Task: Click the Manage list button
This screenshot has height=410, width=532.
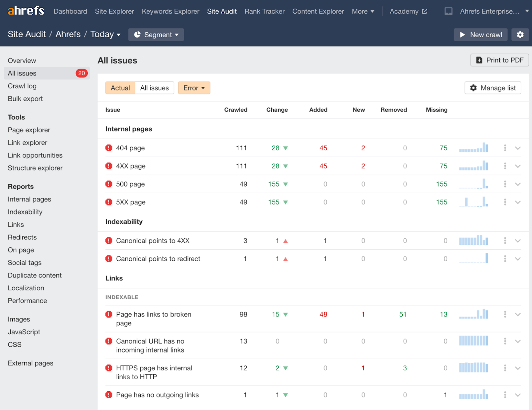Action: [x=492, y=88]
